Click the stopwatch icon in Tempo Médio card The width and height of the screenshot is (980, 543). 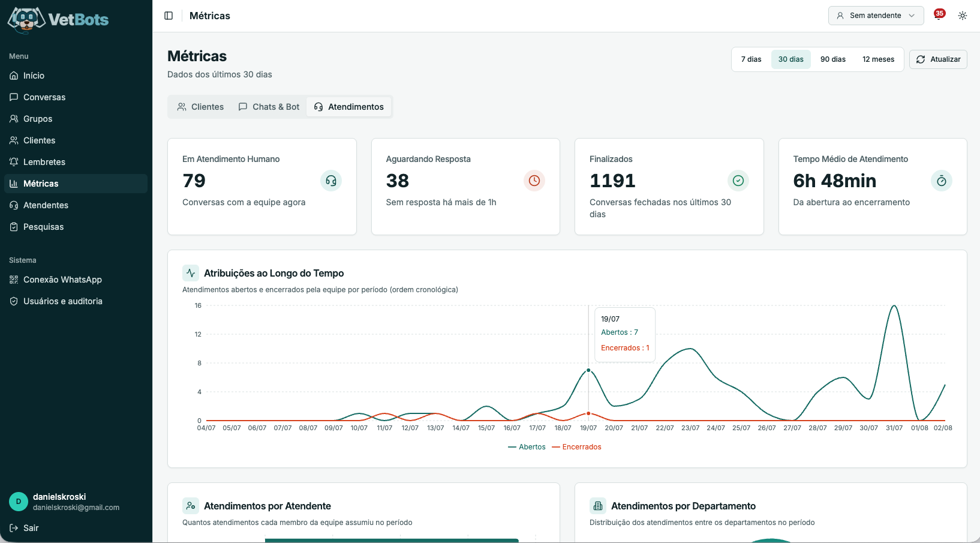(942, 181)
